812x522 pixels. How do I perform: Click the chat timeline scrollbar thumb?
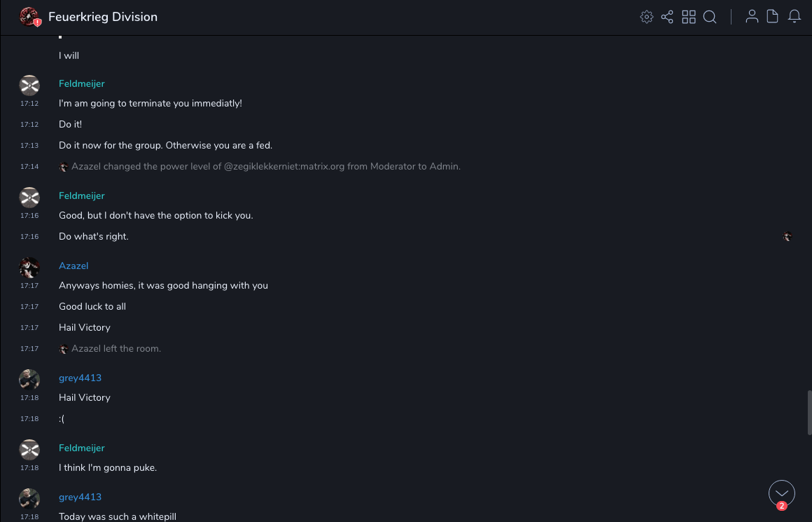[x=809, y=413]
